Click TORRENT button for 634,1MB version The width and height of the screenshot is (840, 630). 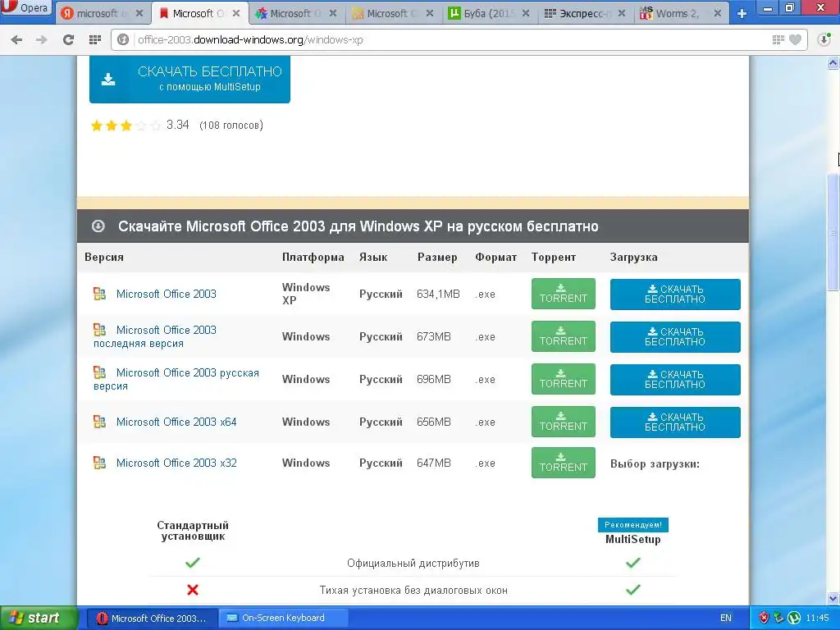tap(563, 294)
